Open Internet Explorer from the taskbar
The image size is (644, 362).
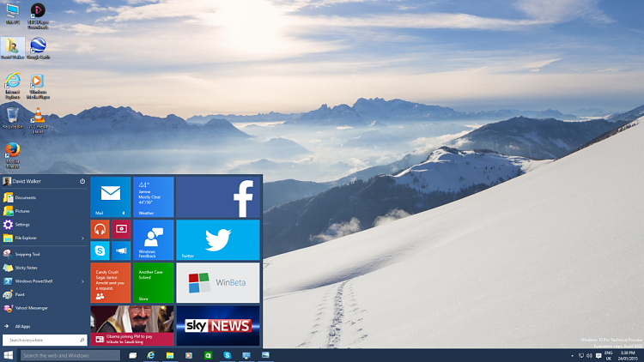151,355
